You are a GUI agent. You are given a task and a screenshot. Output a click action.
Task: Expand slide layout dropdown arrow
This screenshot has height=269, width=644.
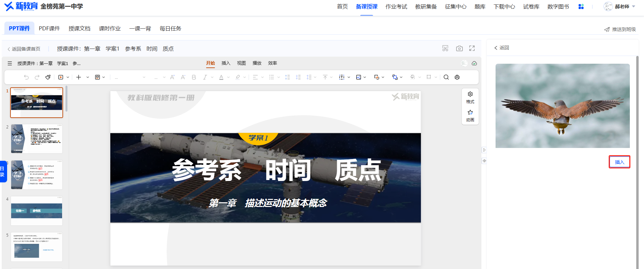click(104, 77)
